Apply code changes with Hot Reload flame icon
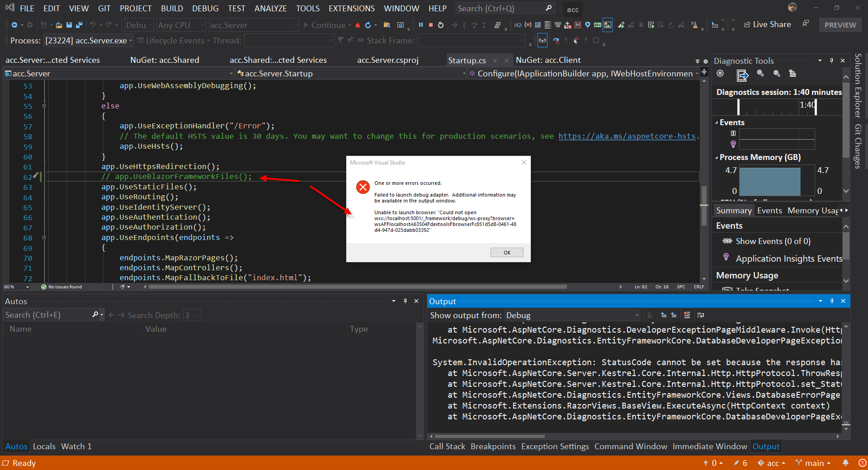868x470 pixels. pyautogui.click(x=358, y=25)
